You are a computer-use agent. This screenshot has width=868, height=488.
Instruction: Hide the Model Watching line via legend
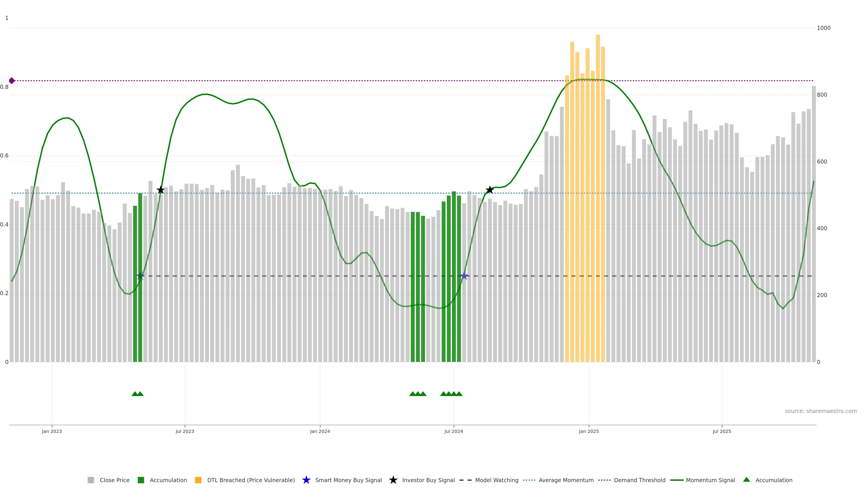point(496,480)
